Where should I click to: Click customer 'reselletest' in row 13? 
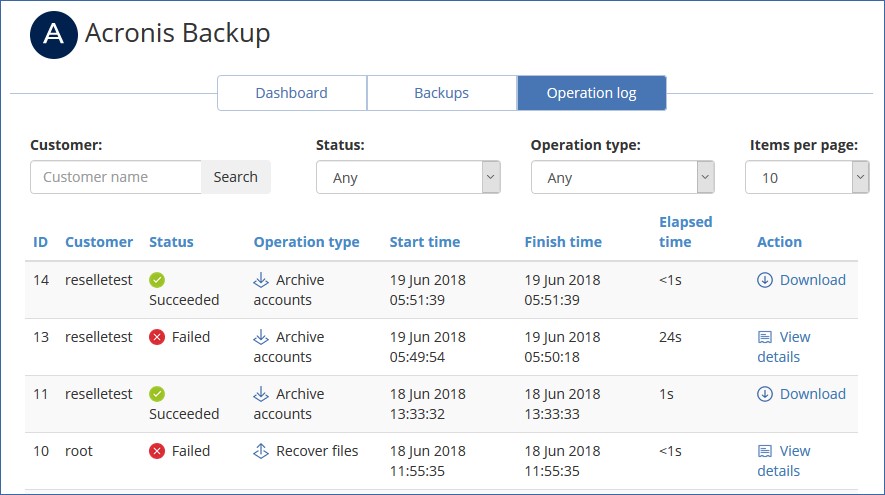tap(99, 337)
